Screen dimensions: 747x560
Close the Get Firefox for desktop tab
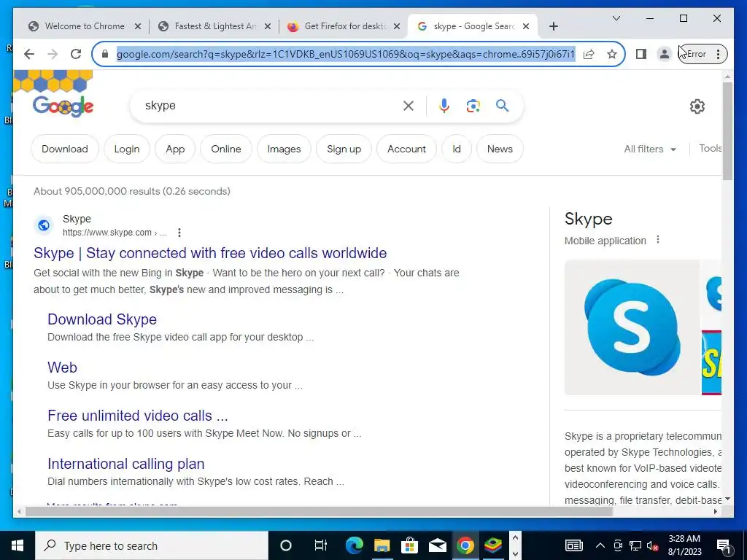click(x=396, y=26)
